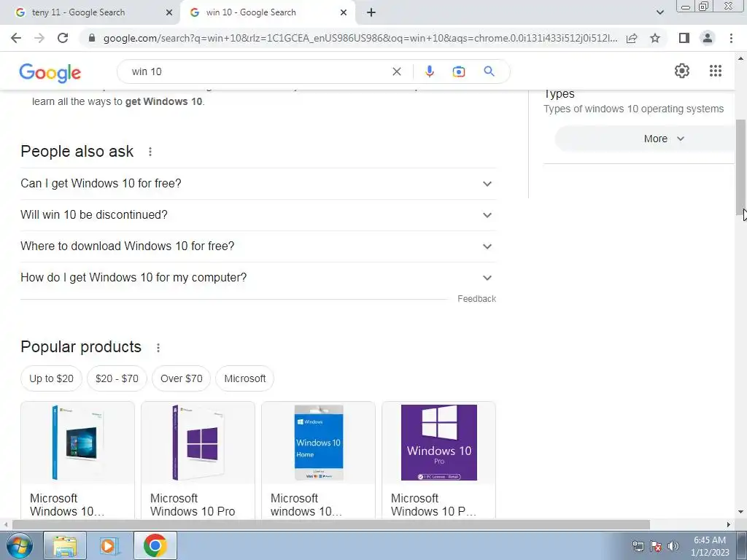Click the scroll right arrow of horizontal scrollbar

pyautogui.click(x=729, y=524)
